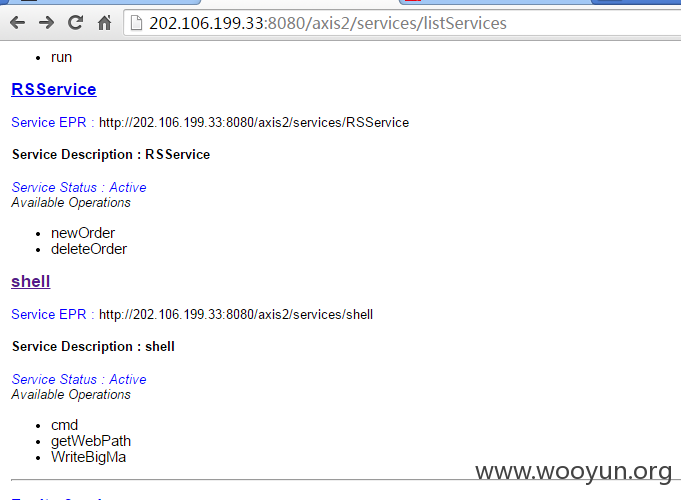Reload the current page
Image resolution: width=681 pixels, height=500 pixels.
pos(76,23)
